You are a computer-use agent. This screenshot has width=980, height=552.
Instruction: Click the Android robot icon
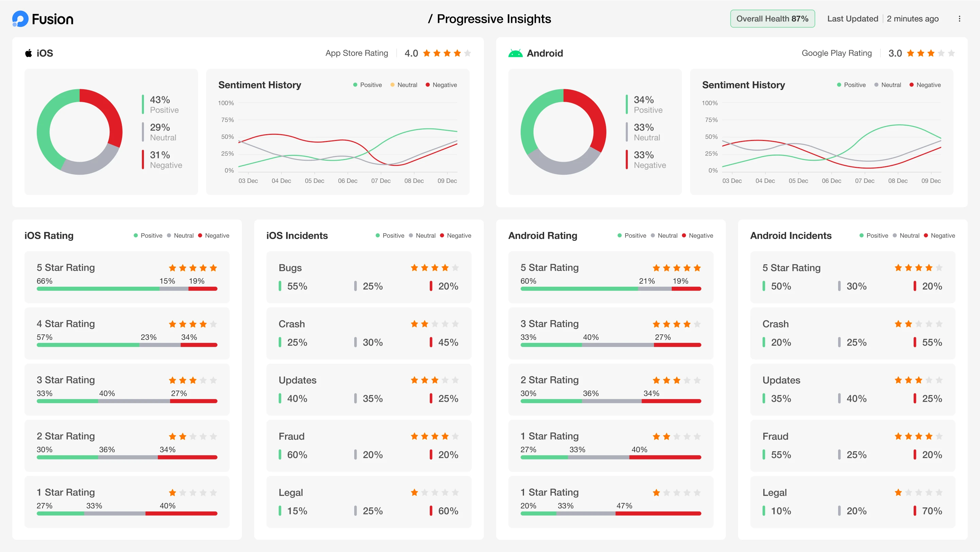point(515,53)
